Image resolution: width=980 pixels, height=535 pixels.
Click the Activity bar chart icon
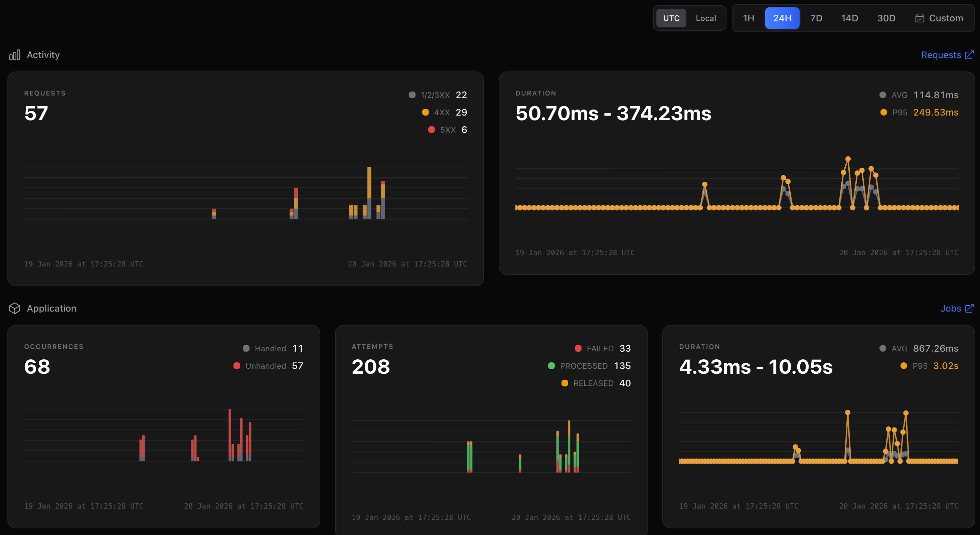point(15,55)
